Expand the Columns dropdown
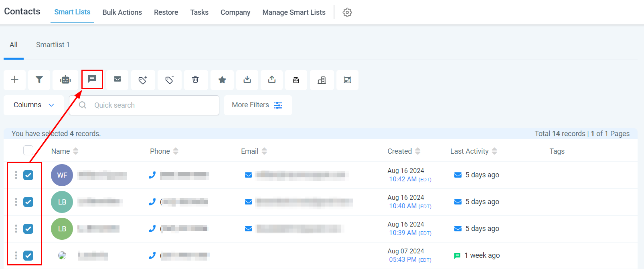 click(34, 105)
